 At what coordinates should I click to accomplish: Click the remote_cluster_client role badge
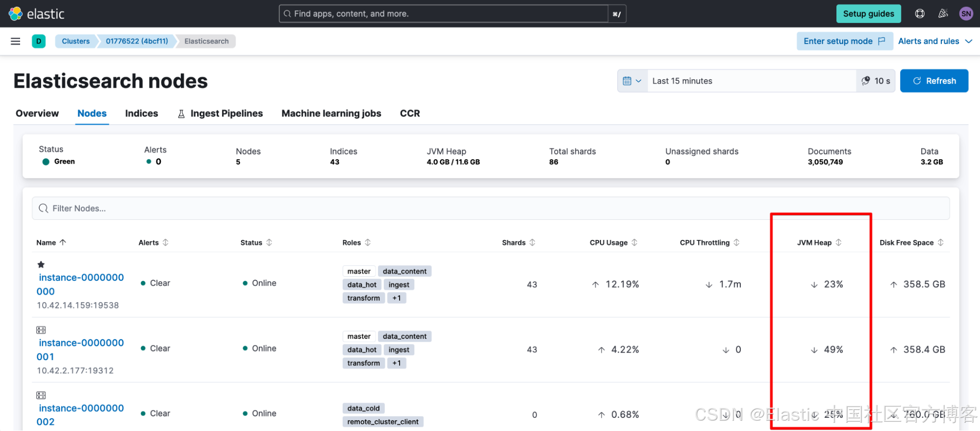pyautogui.click(x=383, y=422)
